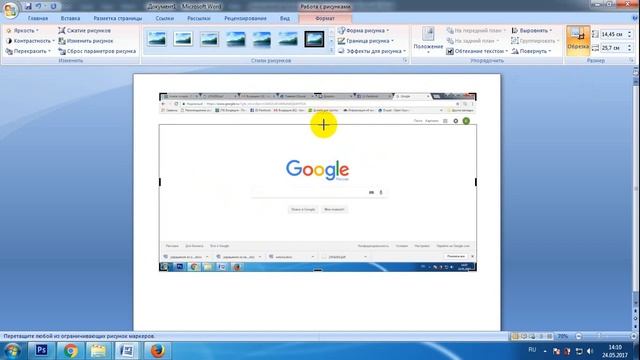Select Web Layout view in the status bar
Viewport: 640px width, 360px height.
pos(532,336)
